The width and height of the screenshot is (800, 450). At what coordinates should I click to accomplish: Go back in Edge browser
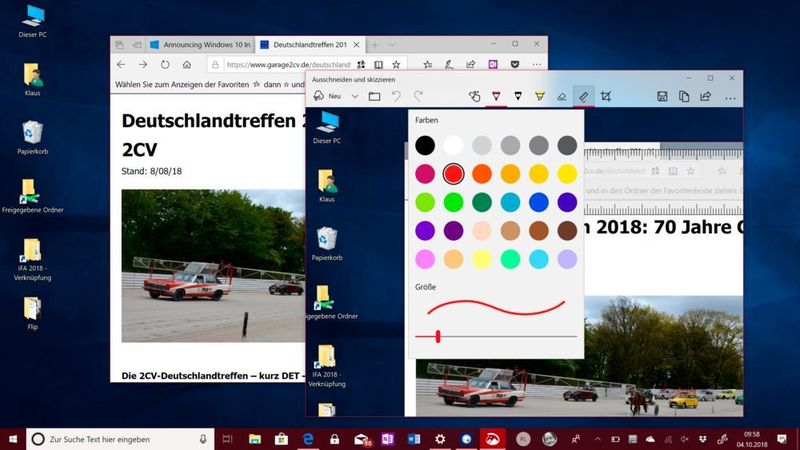click(x=121, y=65)
